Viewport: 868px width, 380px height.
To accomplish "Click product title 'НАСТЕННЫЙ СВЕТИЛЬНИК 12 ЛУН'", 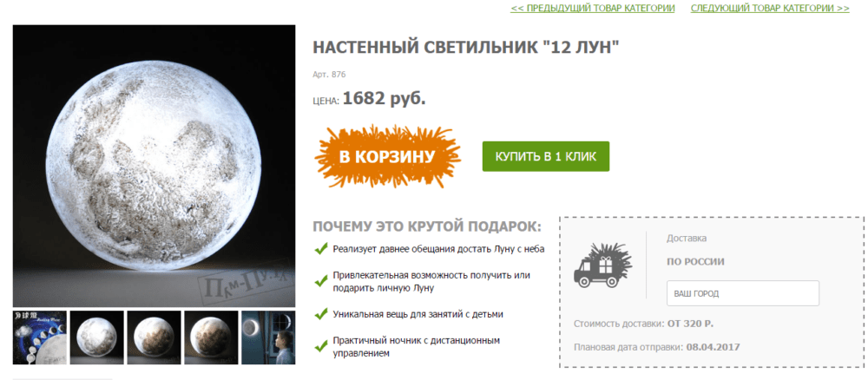I will click(x=465, y=48).
